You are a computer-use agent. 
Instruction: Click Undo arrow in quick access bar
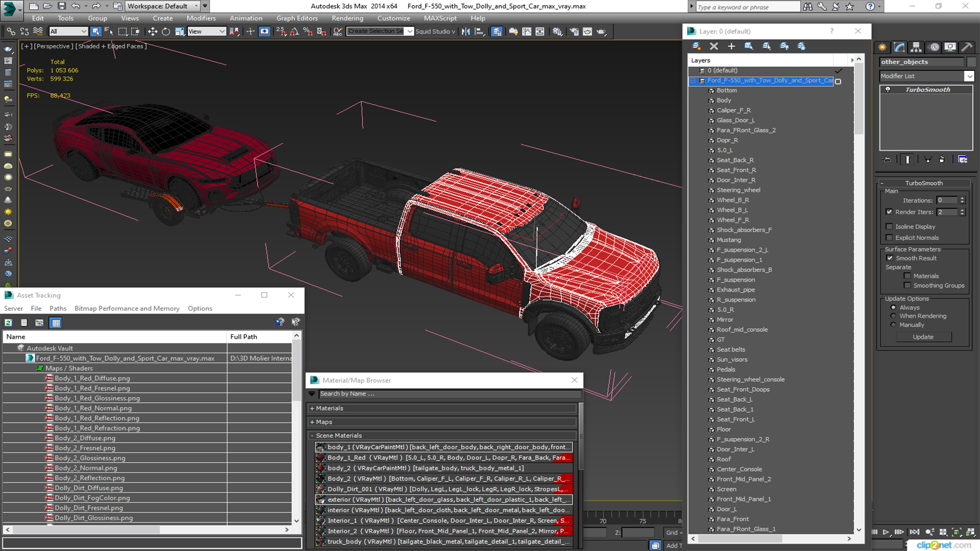[x=76, y=6]
